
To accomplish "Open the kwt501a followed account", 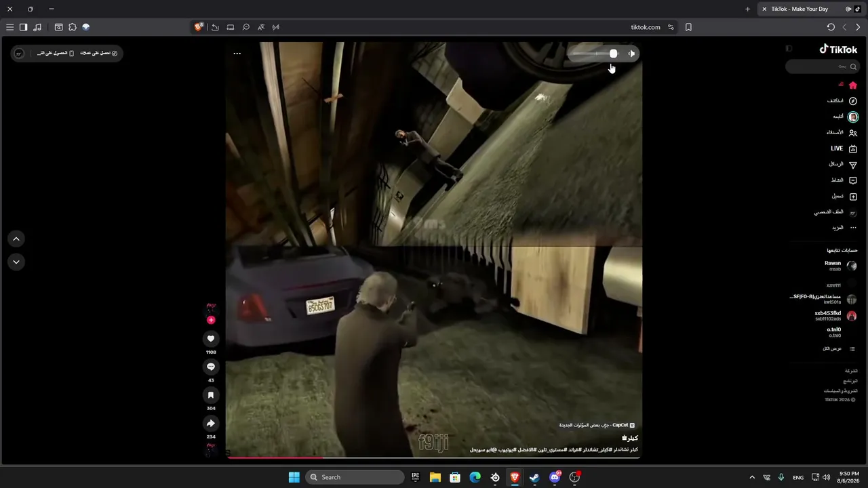I will pos(824,299).
